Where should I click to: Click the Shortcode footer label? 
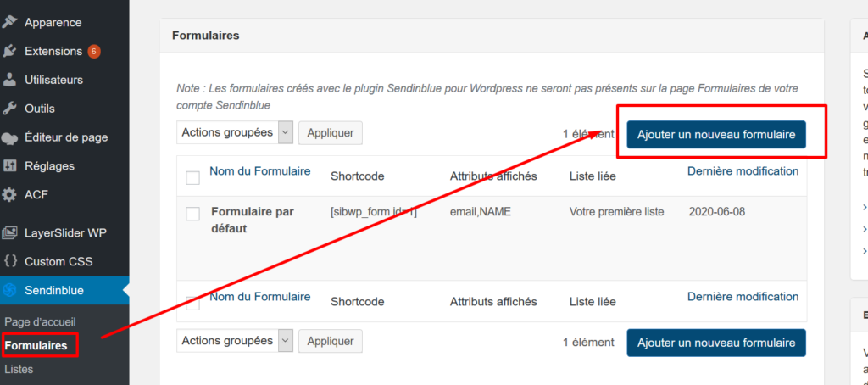click(x=357, y=302)
